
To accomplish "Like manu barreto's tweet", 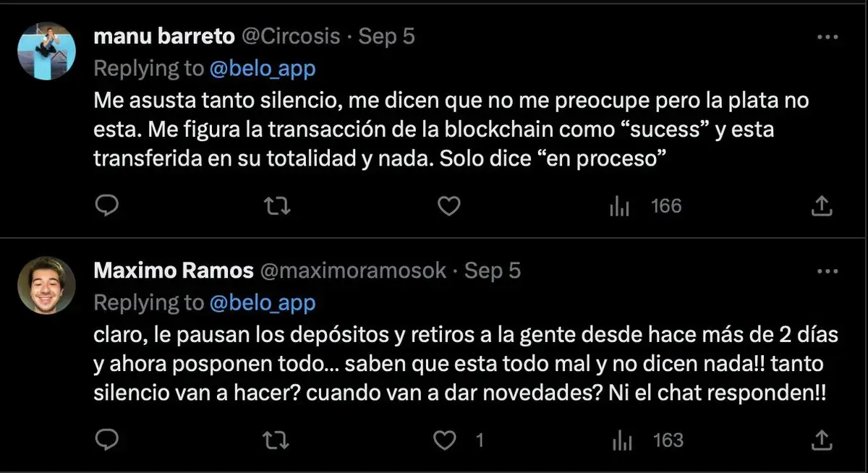I will [x=449, y=207].
